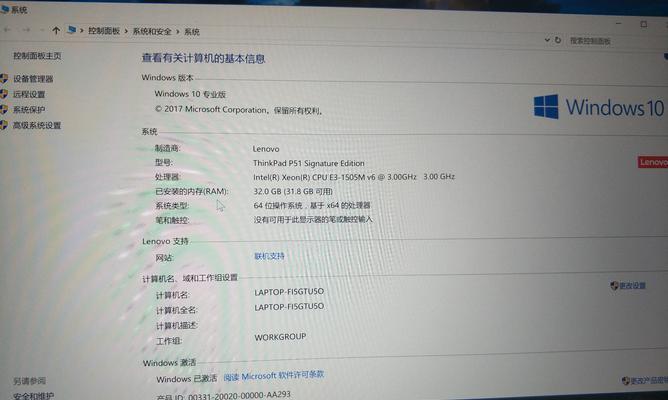668x400 pixels.
Task: Click the full computer name value beside 计算机全名
Action: (289, 307)
